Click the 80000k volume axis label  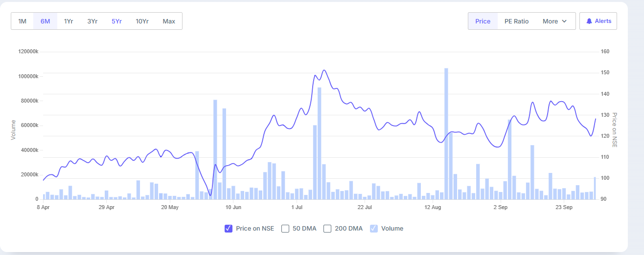coord(29,101)
